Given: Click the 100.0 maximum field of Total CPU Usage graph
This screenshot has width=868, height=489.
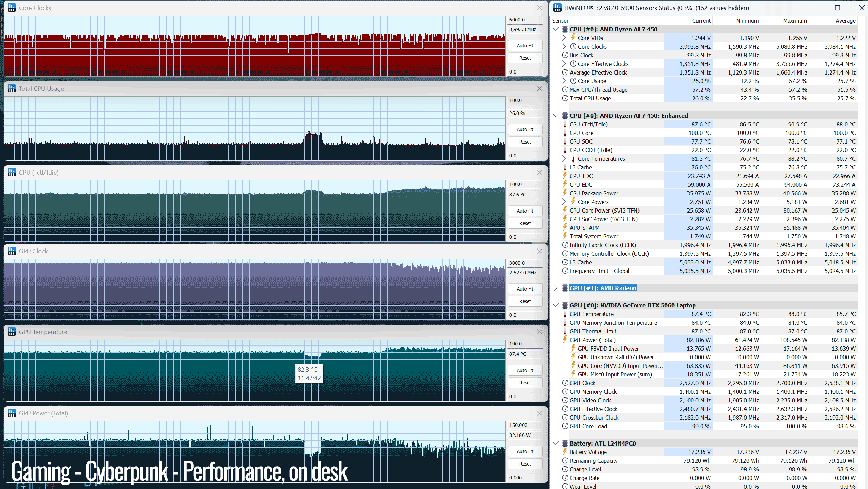Looking at the screenshot, I should coord(525,100).
